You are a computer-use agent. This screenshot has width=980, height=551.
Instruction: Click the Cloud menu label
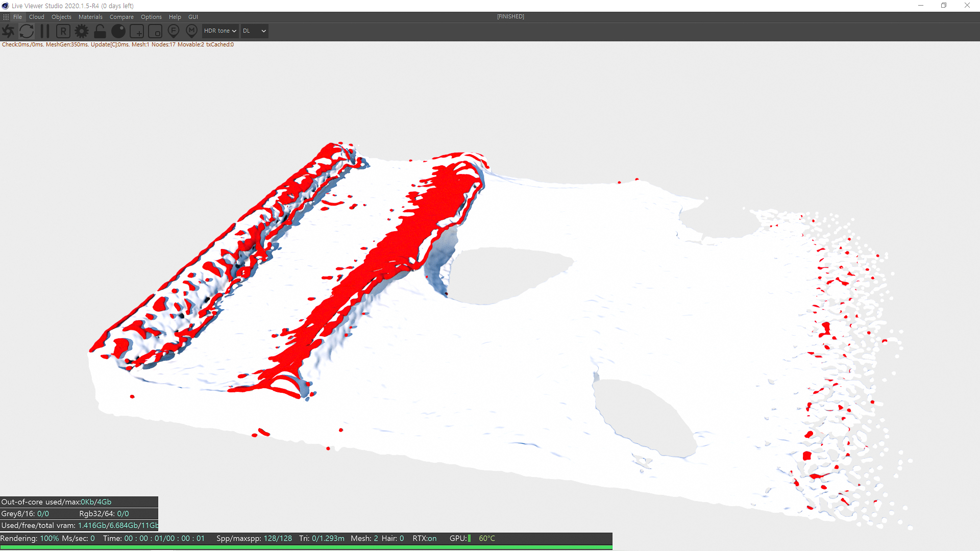(37, 17)
